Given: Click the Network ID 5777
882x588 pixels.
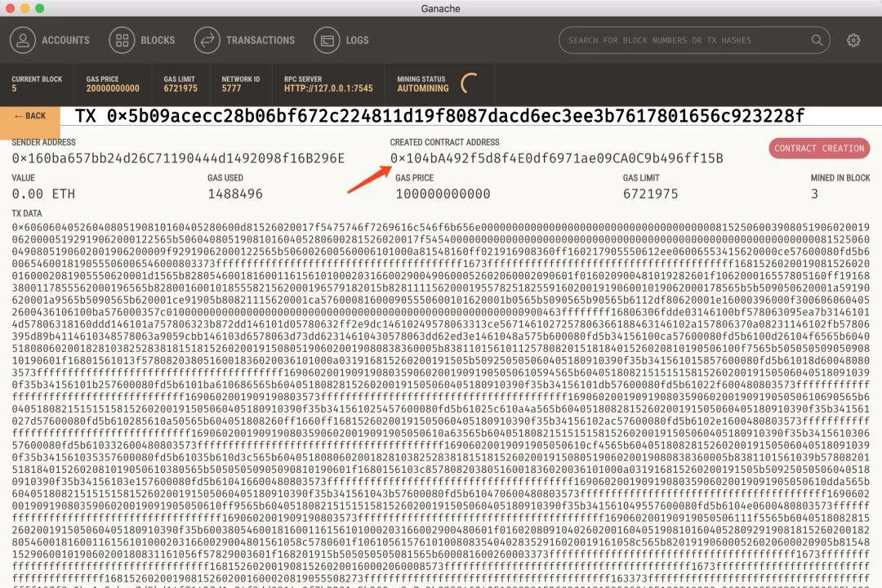Looking at the screenshot, I should [231, 88].
